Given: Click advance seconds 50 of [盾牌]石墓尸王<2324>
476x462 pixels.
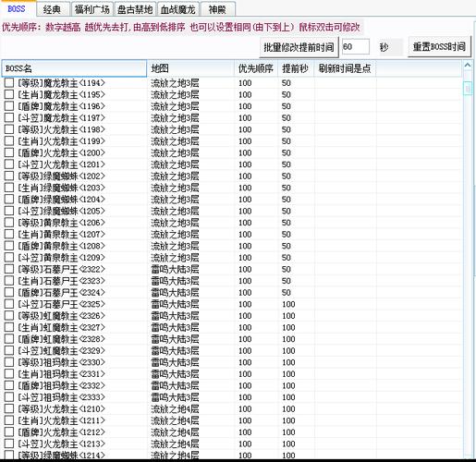Looking at the screenshot, I should 287,293.
